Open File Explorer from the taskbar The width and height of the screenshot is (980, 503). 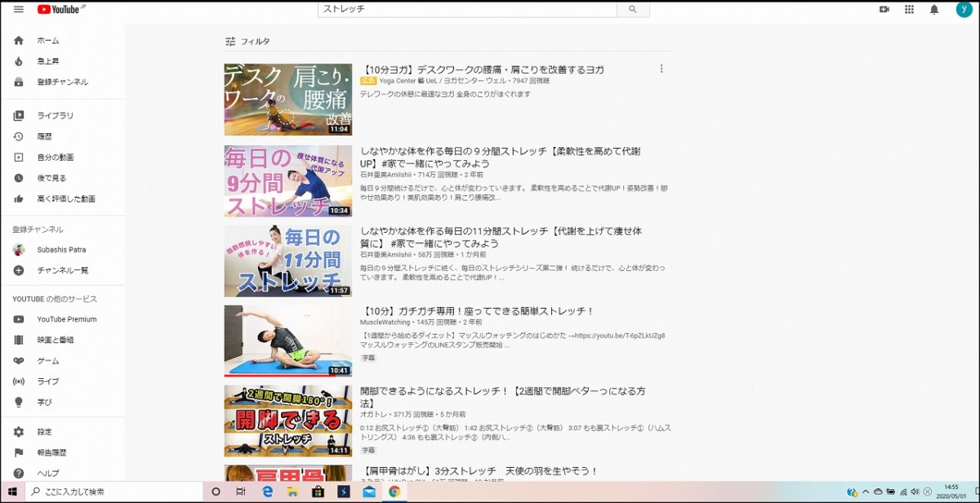(x=292, y=492)
